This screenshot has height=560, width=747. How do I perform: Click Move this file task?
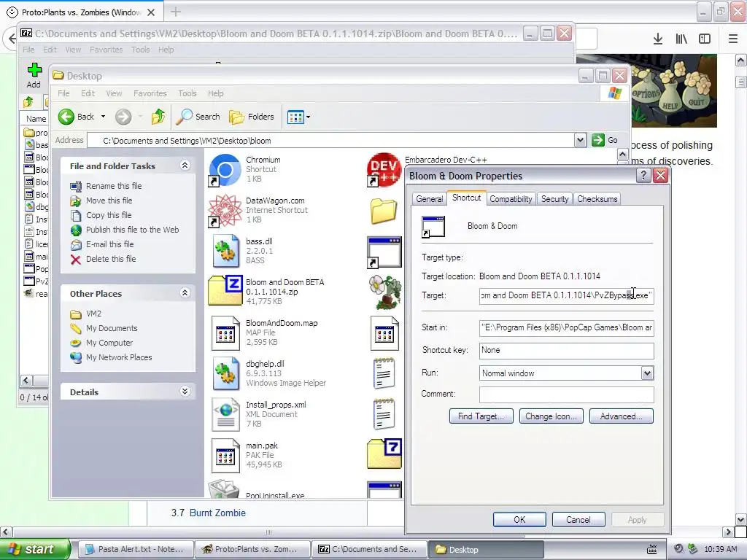tap(109, 201)
